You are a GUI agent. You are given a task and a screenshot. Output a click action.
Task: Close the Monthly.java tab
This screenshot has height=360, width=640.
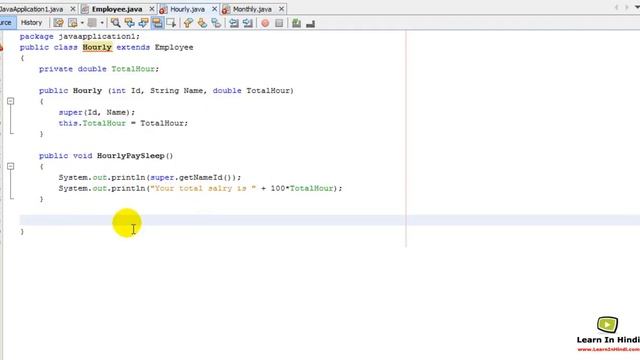pyautogui.click(x=281, y=9)
